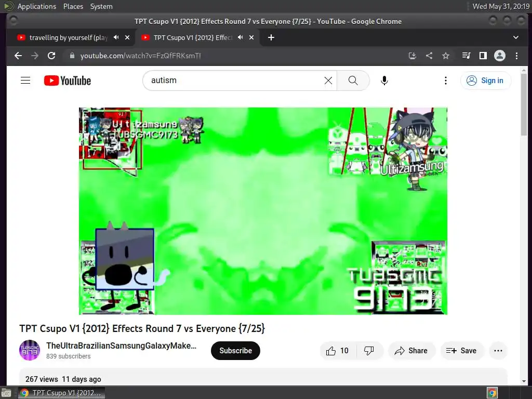Switch to 'travelling by yourself' tab
This screenshot has width=532, height=399.
pyautogui.click(x=68, y=37)
